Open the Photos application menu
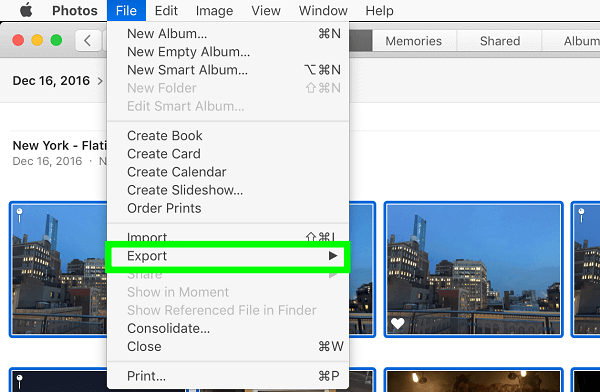600x392 pixels. 75,11
